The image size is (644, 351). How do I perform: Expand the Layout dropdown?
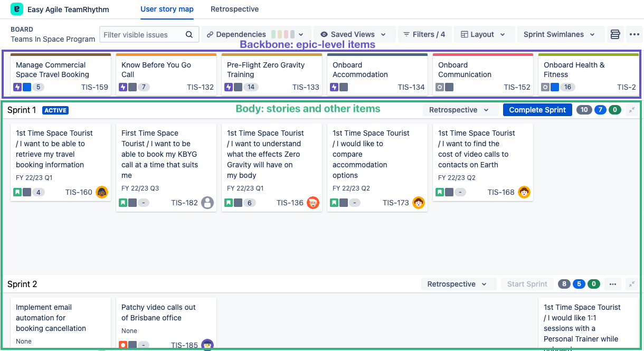point(483,34)
